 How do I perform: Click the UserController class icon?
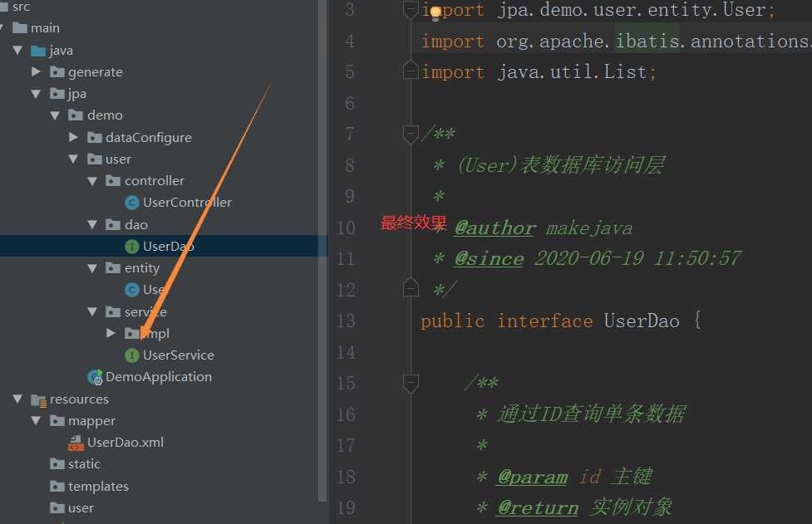click(132, 203)
